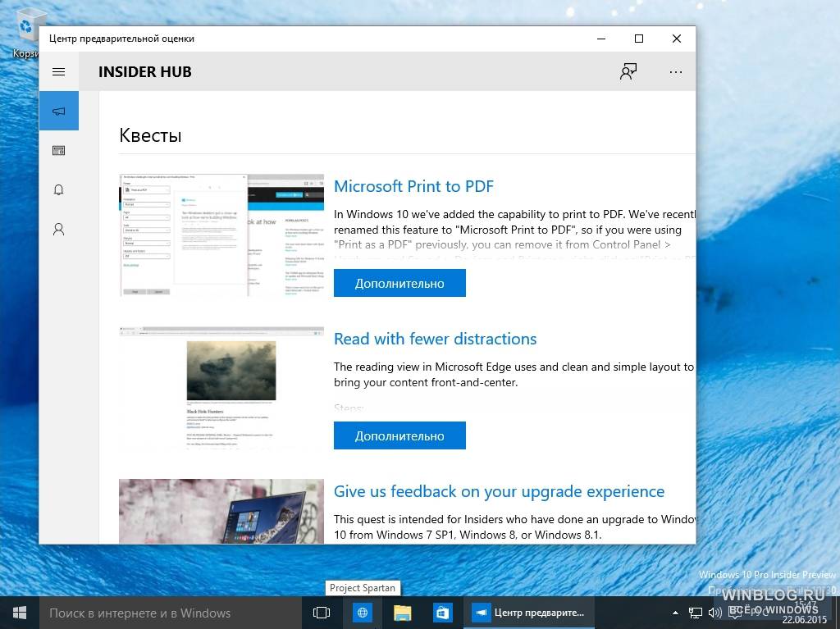This screenshot has height=629, width=840.
Task: Open the Windows Start menu
Action: [x=20, y=613]
